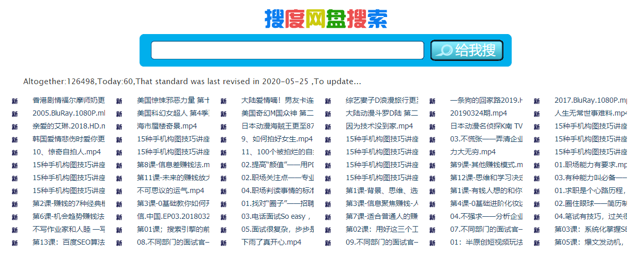The width and height of the screenshot is (644, 256).
Task: Click the magnifier icon in 给我搜 button
Action: pos(444,50)
